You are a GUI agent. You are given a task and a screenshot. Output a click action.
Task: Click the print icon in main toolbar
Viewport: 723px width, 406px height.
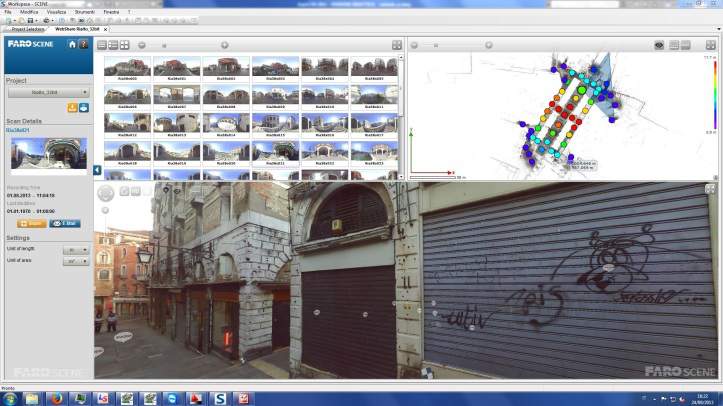[46, 21]
